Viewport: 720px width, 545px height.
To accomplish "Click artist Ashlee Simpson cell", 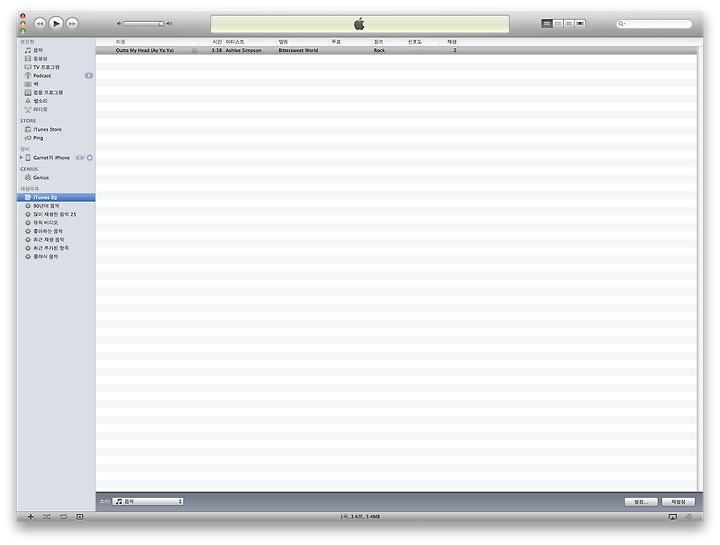I will pyautogui.click(x=243, y=51).
